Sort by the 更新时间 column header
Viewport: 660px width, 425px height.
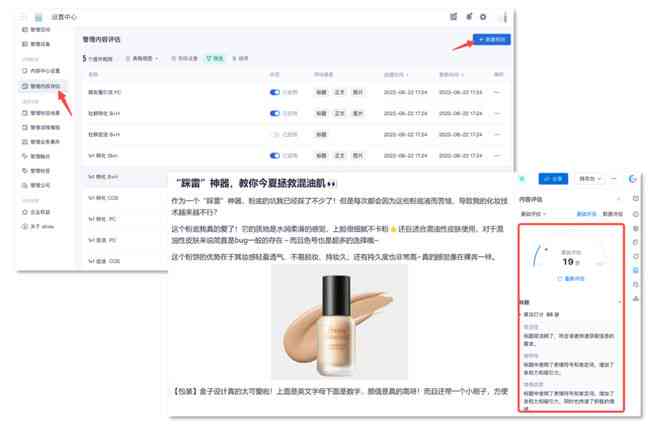click(x=451, y=74)
